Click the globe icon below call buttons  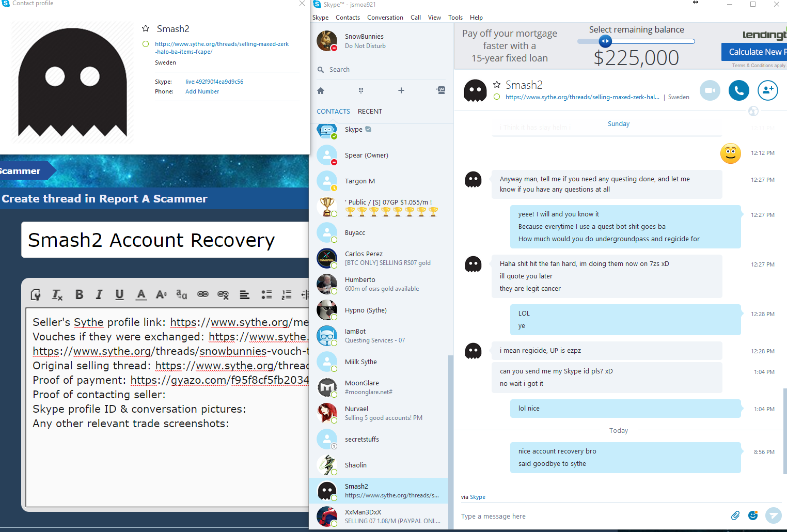point(753,111)
